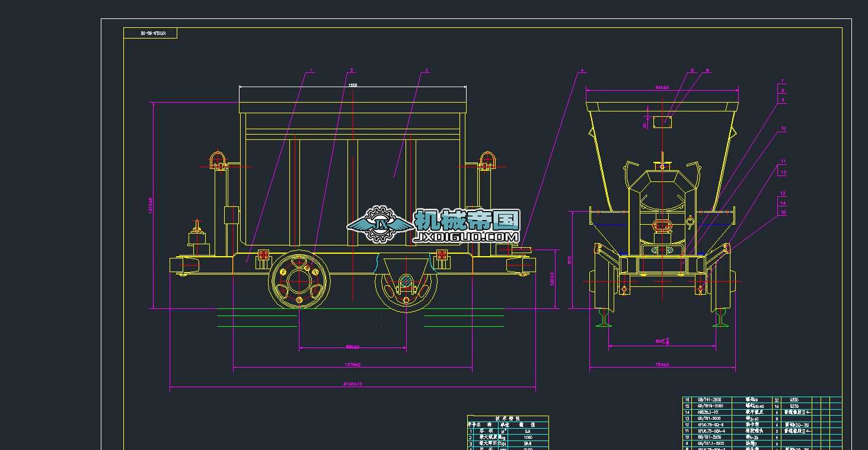Select part callout number 10
Screen dimensions: 868x450
tap(783, 128)
